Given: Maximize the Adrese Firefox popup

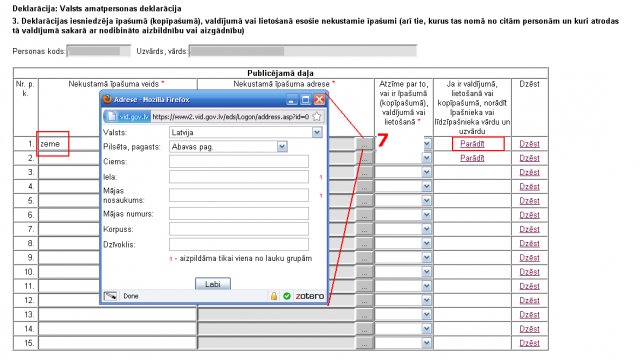Looking at the screenshot, I should [305, 100].
